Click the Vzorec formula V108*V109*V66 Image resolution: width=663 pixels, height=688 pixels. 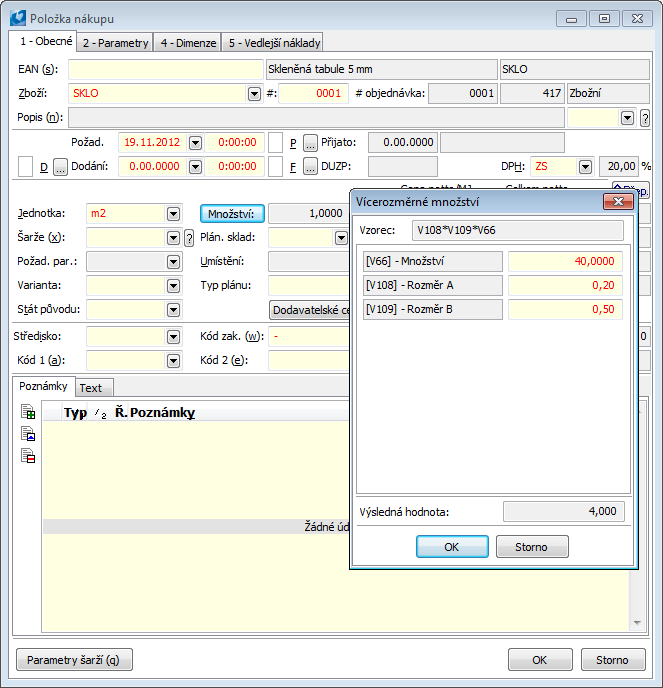[518, 230]
